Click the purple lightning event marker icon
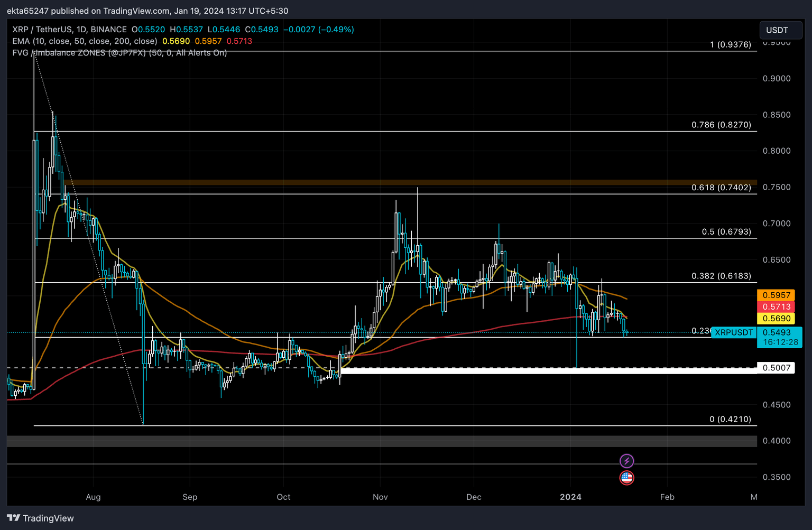The height and width of the screenshot is (530, 812). [626, 460]
